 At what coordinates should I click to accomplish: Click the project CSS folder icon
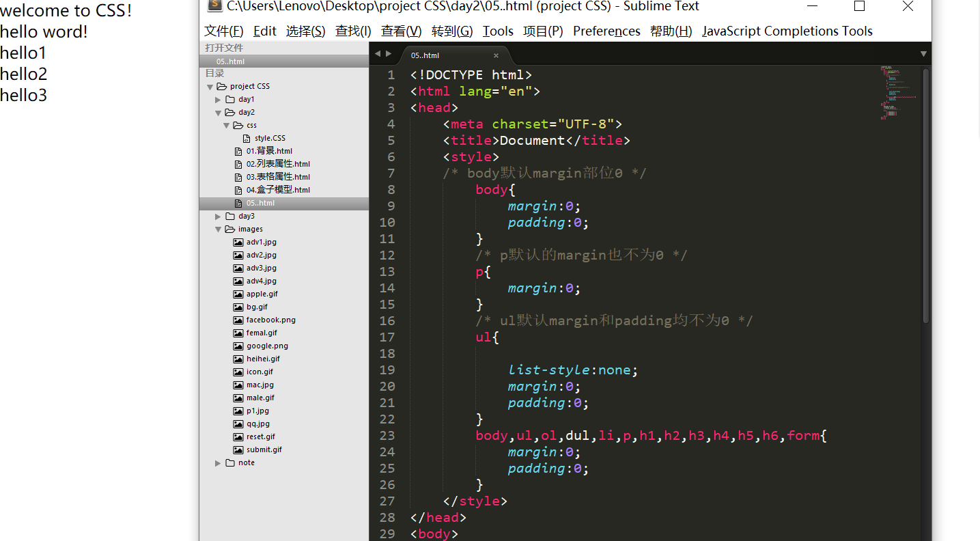pos(221,87)
